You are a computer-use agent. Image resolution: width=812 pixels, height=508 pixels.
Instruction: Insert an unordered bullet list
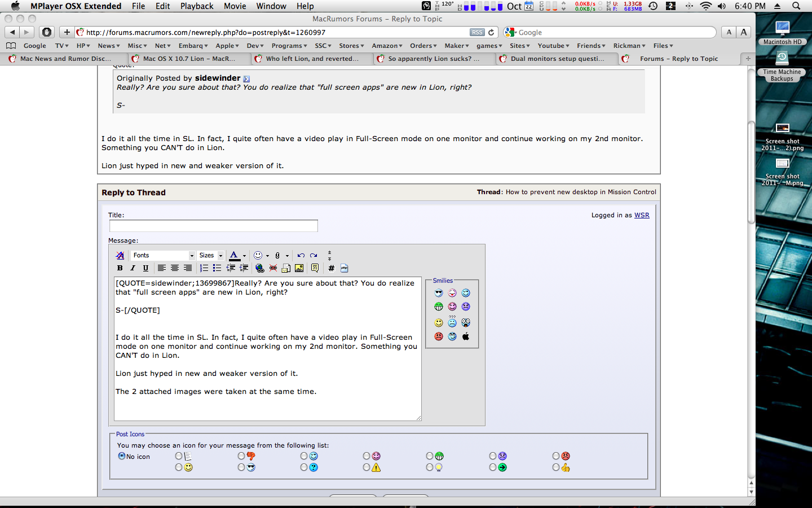(x=217, y=268)
